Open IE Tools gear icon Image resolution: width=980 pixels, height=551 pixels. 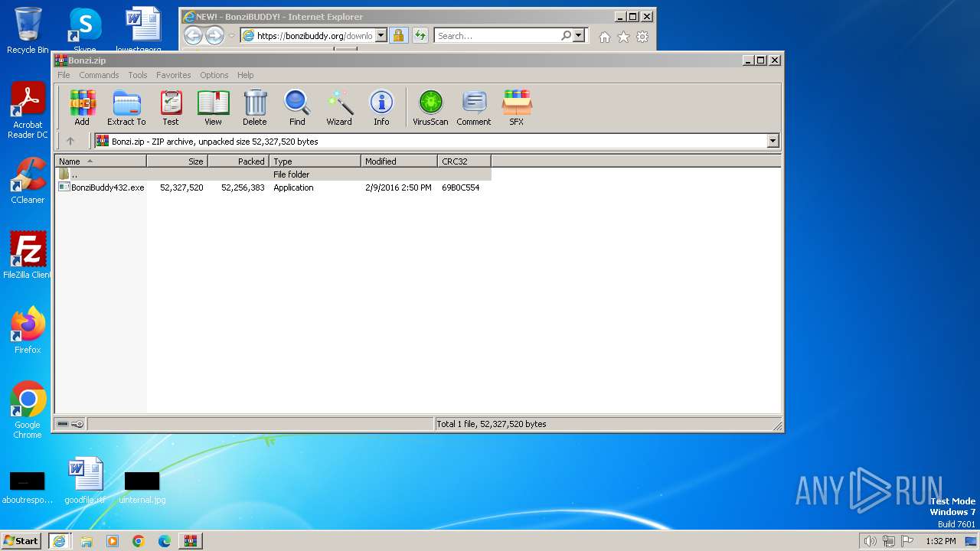coord(642,37)
